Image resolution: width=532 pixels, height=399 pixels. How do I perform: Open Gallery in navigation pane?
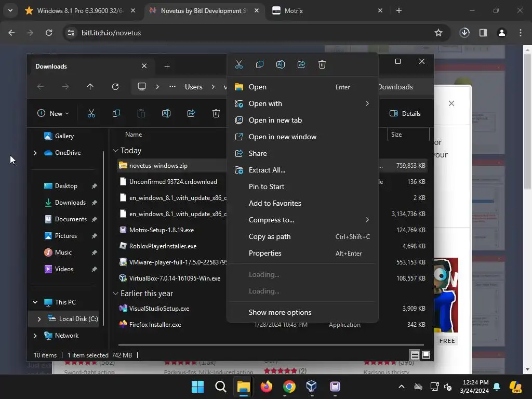coord(64,136)
